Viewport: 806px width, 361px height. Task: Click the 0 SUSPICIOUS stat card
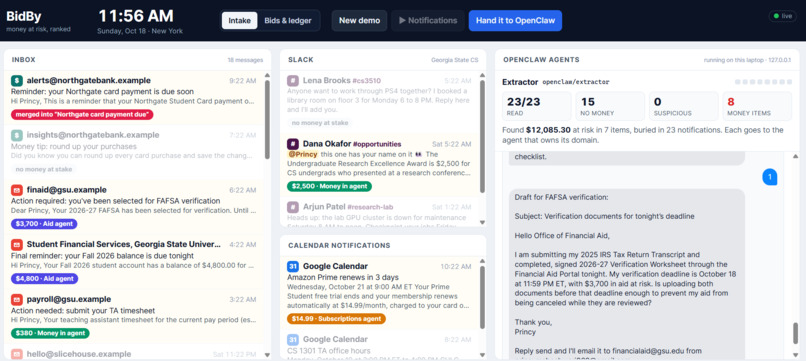click(684, 106)
